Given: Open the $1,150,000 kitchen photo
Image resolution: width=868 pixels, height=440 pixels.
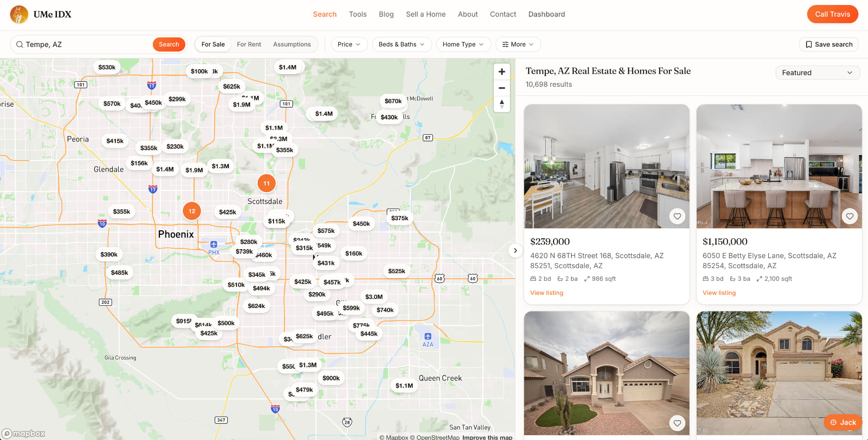Looking at the screenshot, I should pos(779,166).
